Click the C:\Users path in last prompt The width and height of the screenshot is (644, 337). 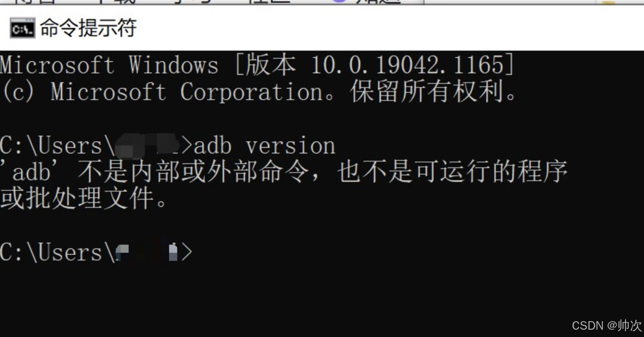(57, 252)
